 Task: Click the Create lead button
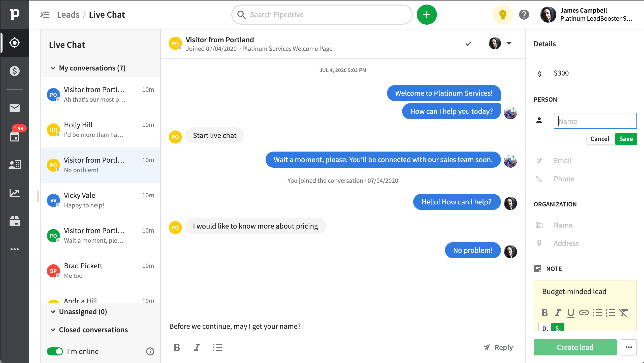click(575, 347)
